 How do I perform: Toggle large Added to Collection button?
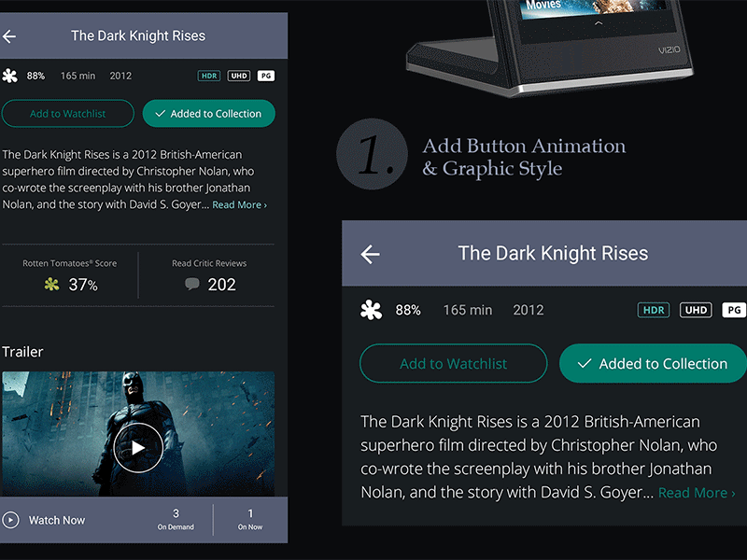pos(653,363)
